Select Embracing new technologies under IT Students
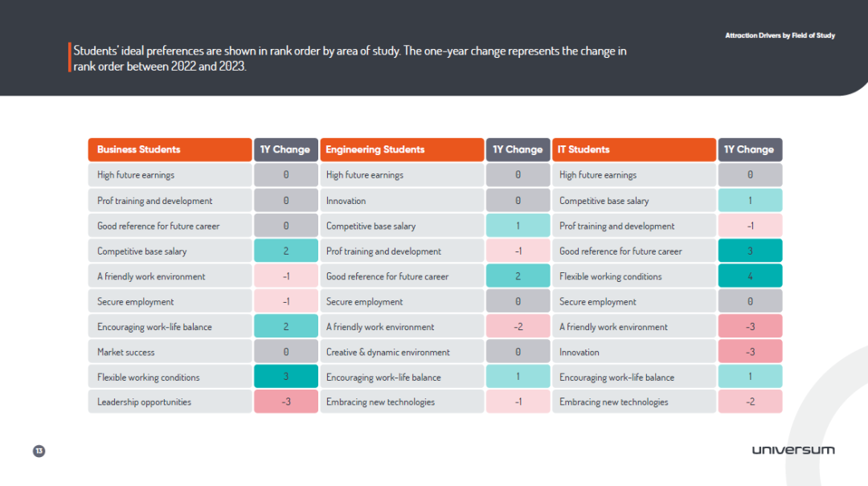The width and height of the screenshot is (868, 486). [x=634, y=402]
